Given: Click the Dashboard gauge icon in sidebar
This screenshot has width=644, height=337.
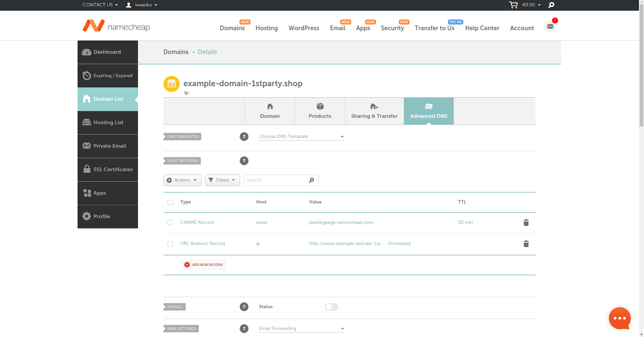Looking at the screenshot, I should tap(87, 52).
